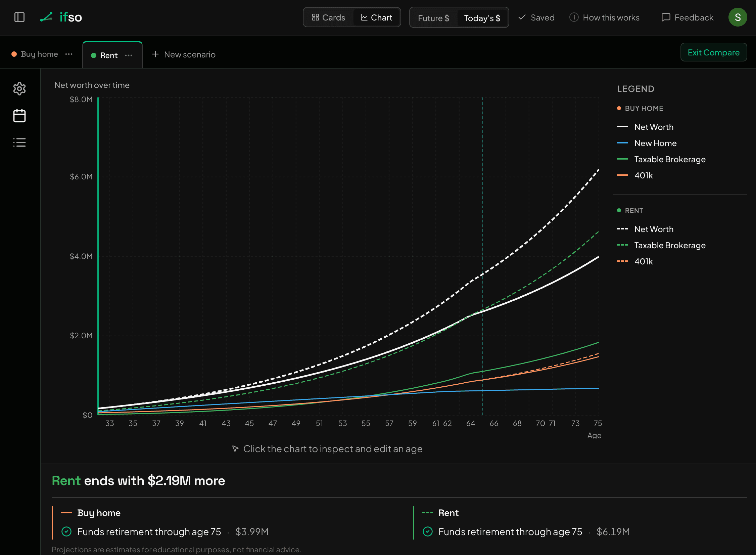Select Future $ display mode
The image size is (756, 555).
(x=433, y=18)
